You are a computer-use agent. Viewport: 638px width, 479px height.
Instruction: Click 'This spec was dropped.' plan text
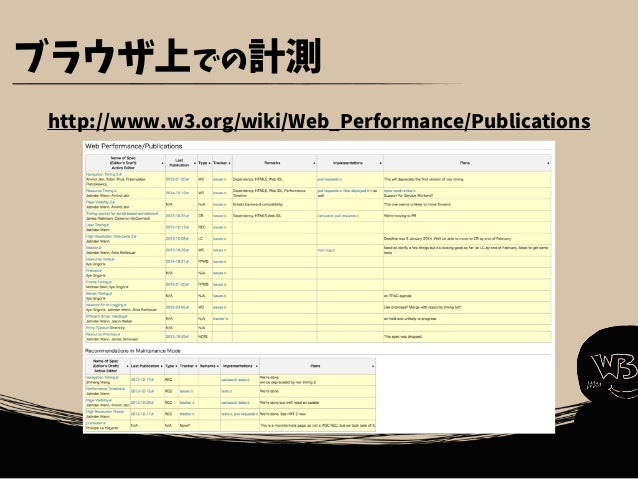pyautogui.click(x=403, y=337)
